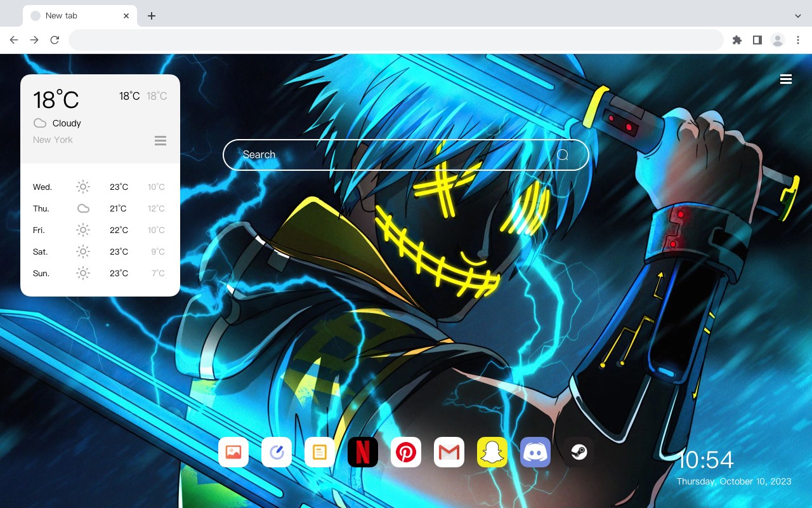This screenshot has width=812, height=508.
Task: Click the Thursday, October 10, 2023 date
Action: (734, 481)
